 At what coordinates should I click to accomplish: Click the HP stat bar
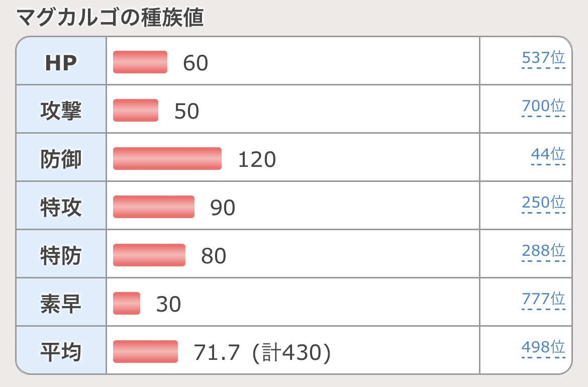[140, 62]
